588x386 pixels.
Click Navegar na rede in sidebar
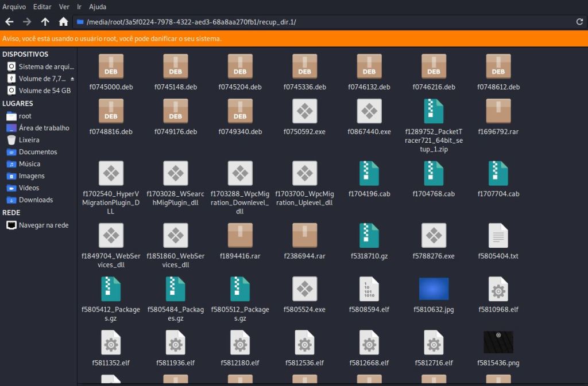(43, 225)
